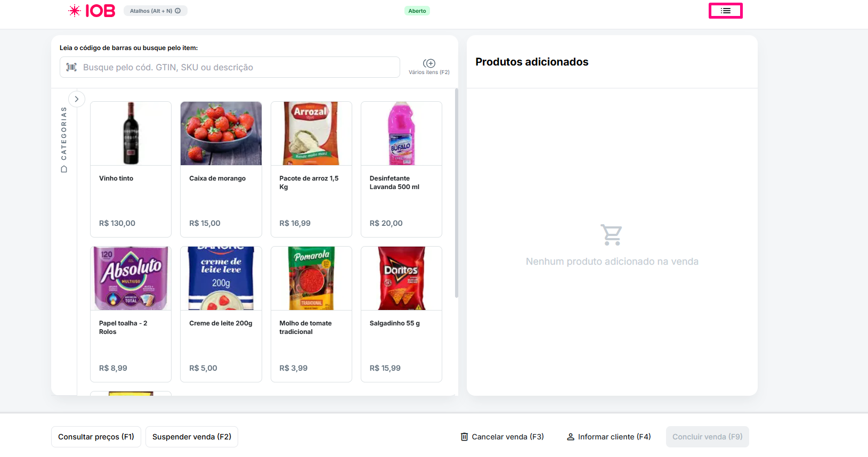This screenshot has width=868, height=457.
Task: Select the Salgadinho 55 g product
Action: [401, 314]
